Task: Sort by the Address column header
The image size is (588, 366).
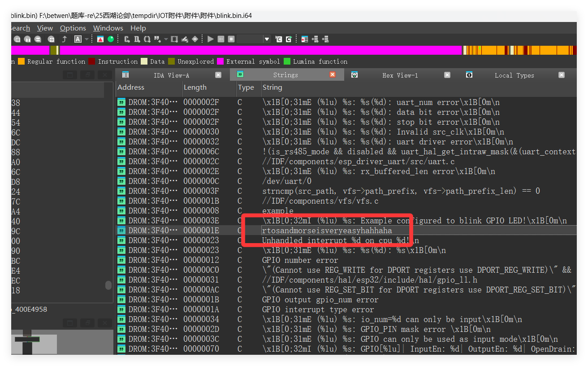Action: (x=148, y=87)
